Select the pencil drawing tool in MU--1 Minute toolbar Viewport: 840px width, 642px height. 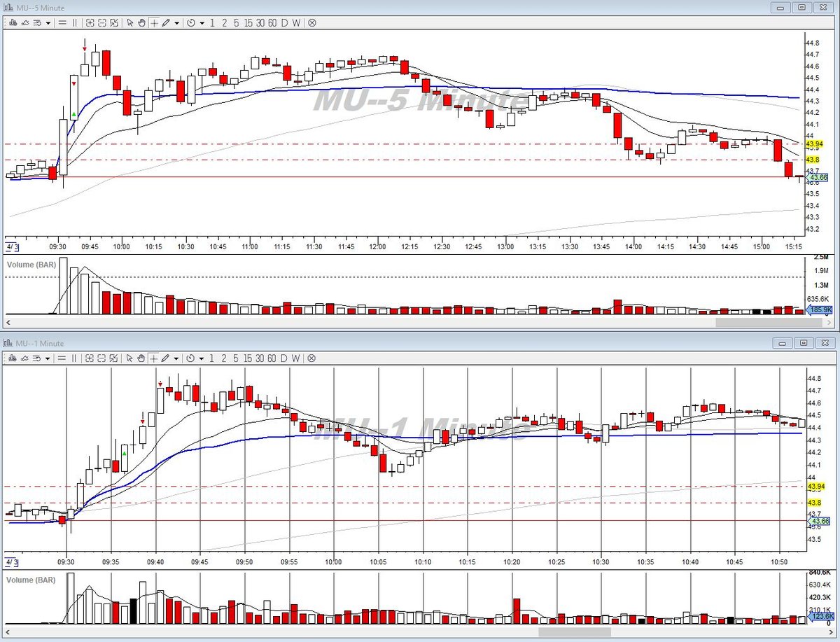pyautogui.click(x=166, y=357)
